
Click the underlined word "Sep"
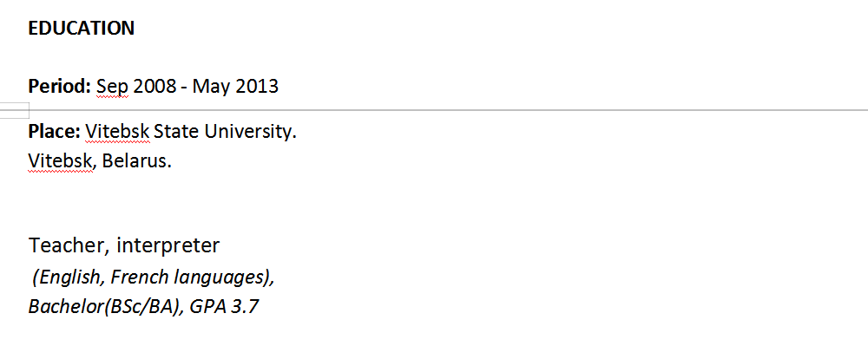[112, 87]
